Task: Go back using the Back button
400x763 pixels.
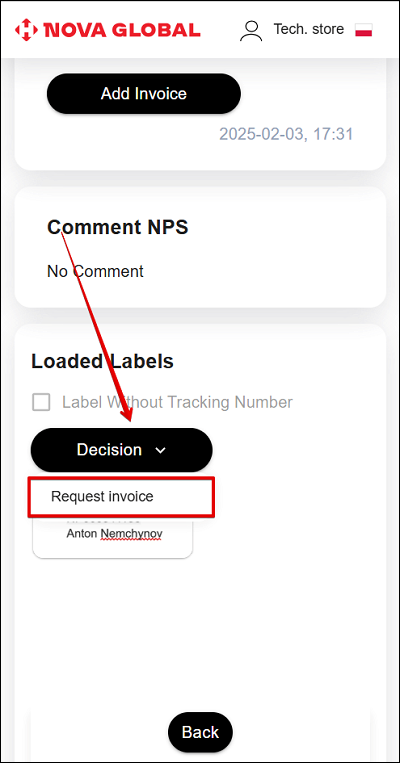Action: point(200,732)
